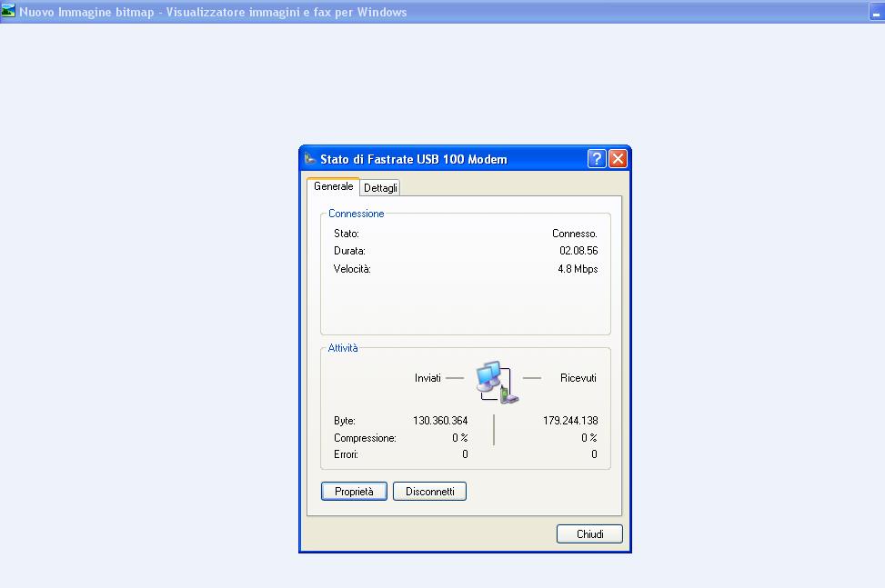Click Disconnetti to end the connection

pyautogui.click(x=429, y=492)
